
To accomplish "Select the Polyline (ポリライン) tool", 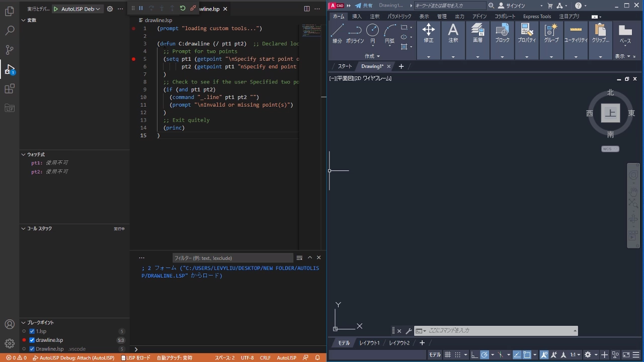I will pyautogui.click(x=355, y=34).
